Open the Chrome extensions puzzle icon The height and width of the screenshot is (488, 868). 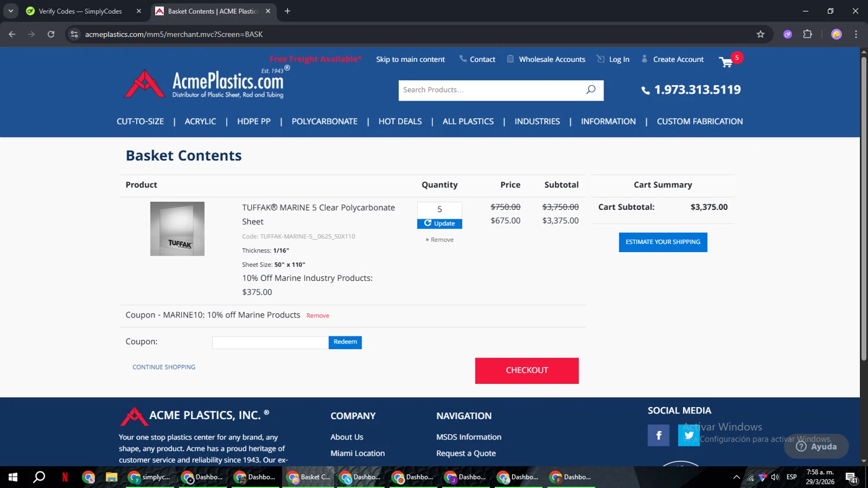808,34
